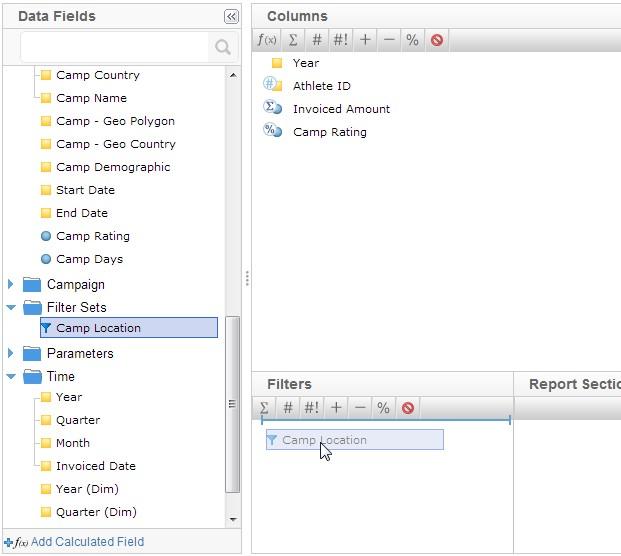Click the minus icon in Columns toolbar
The image size is (621, 556).
point(389,40)
